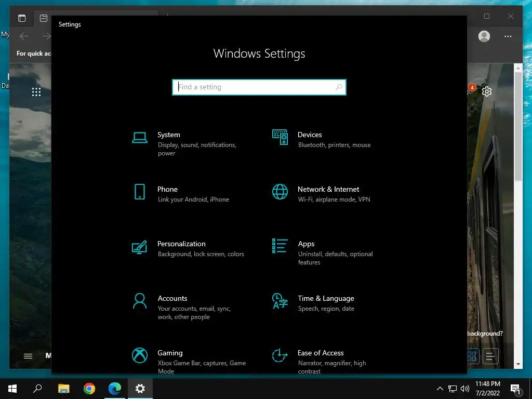Click "Bluetooth, printers, mouse" text
The width and height of the screenshot is (532, 399).
coord(334,145)
